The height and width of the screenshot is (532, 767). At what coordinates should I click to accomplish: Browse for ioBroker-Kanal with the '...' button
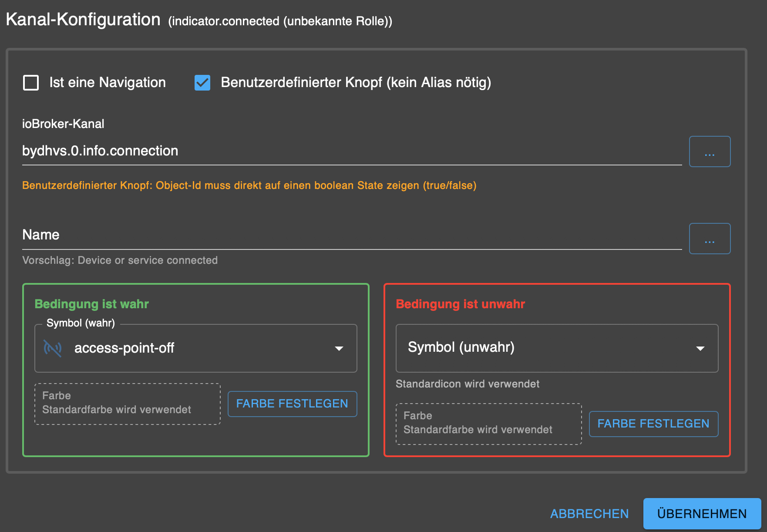point(710,152)
